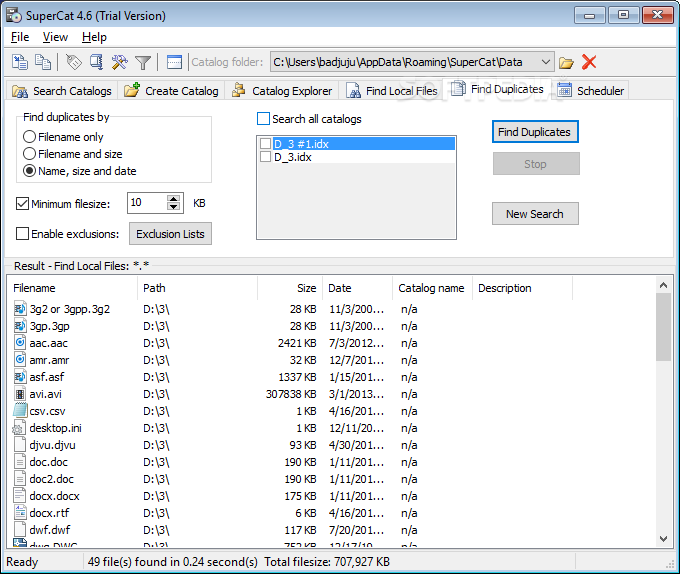680x574 pixels.
Task: Browse for catalog folder with folder icon
Action: pos(566,62)
